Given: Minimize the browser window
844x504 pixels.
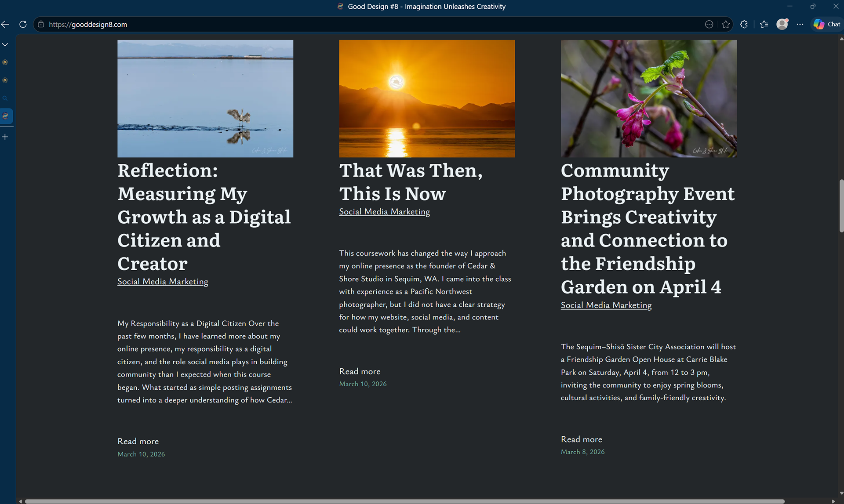Looking at the screenshot, I should pyautogui.click(x=790, y=6).
